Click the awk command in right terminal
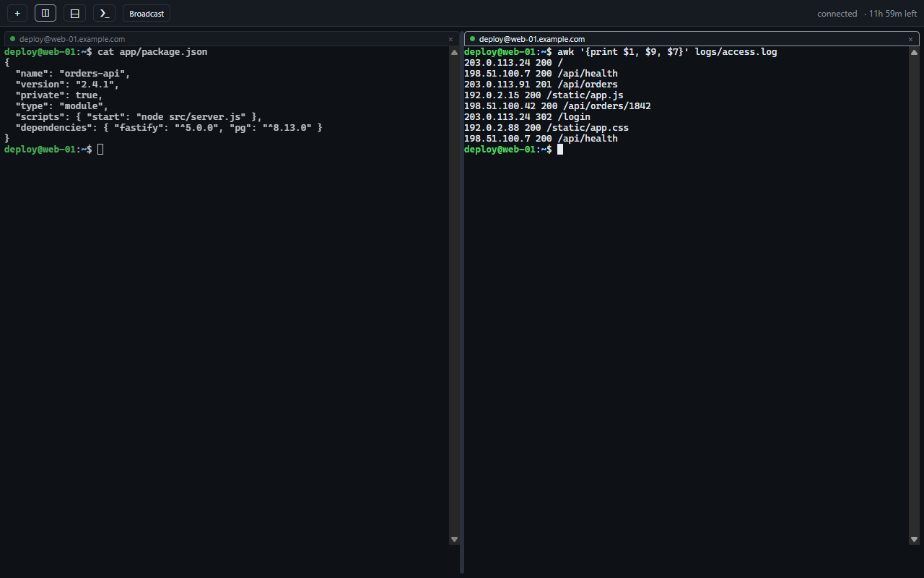The width and height of the screenshot is (924, 578). 667,52
